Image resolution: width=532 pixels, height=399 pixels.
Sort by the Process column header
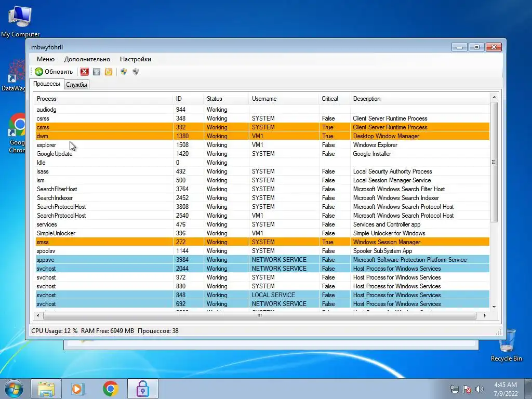[x=104, y=99]
